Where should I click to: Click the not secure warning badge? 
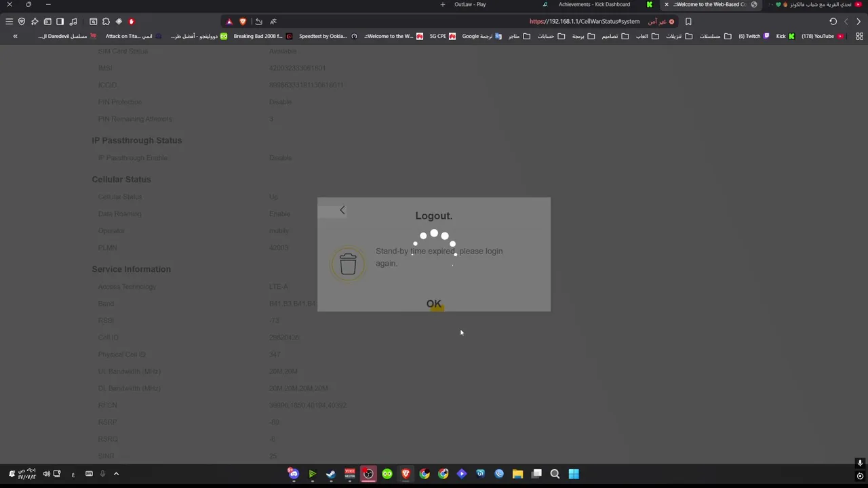660,22
